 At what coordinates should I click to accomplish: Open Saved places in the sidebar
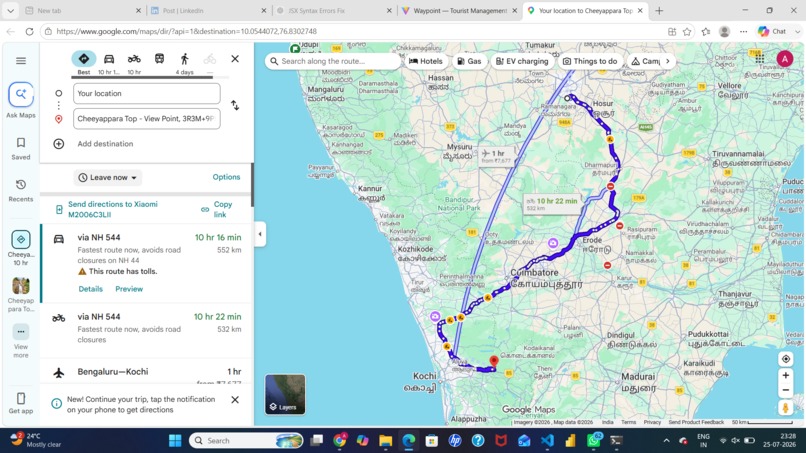coord(21,149)
